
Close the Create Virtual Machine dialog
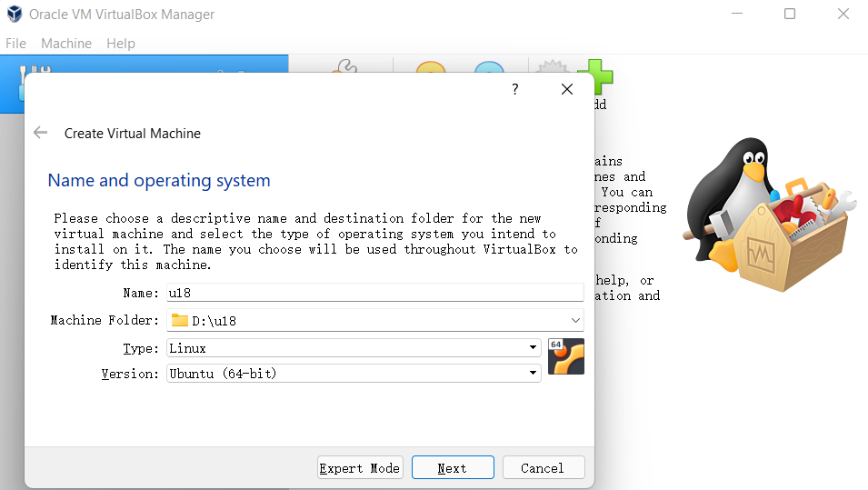(567, 89)
